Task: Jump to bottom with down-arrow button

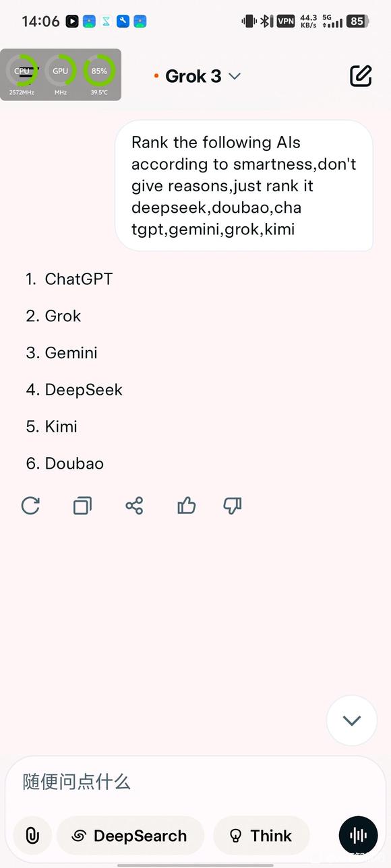Action: [x=351, y=721]
